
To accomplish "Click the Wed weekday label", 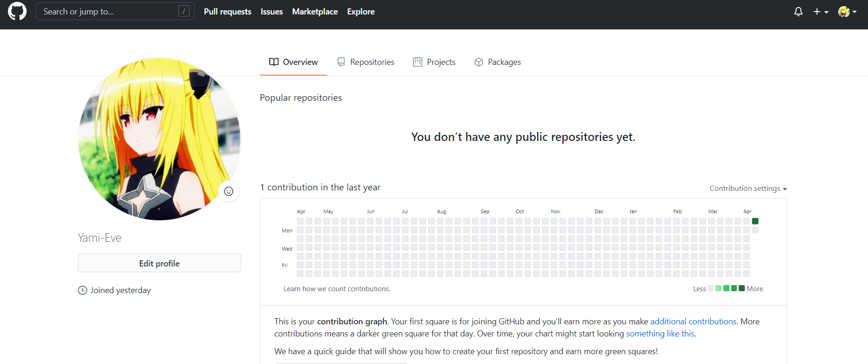I will click(287, 249).
